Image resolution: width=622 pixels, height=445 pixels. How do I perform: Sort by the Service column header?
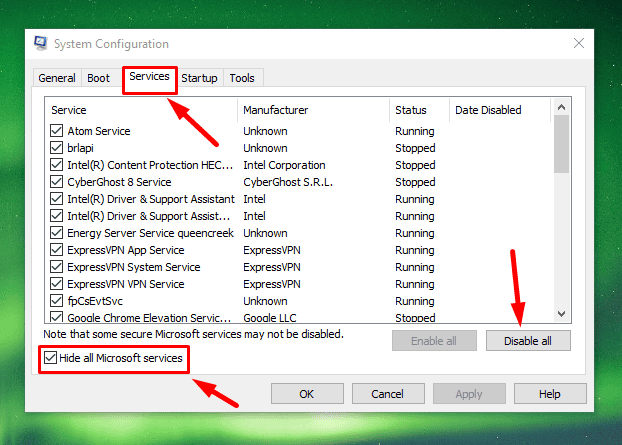click(141, 110)
